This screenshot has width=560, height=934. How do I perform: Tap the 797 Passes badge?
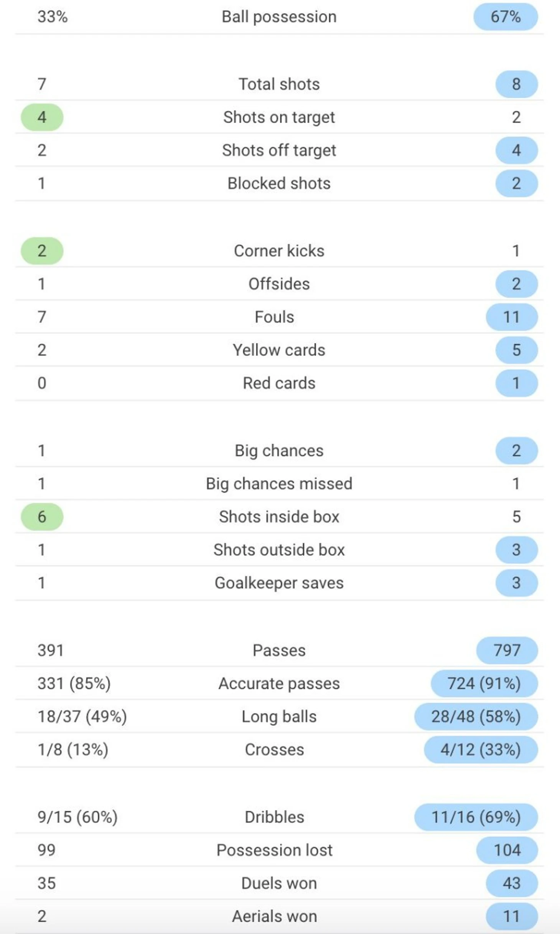click(507, 650)
